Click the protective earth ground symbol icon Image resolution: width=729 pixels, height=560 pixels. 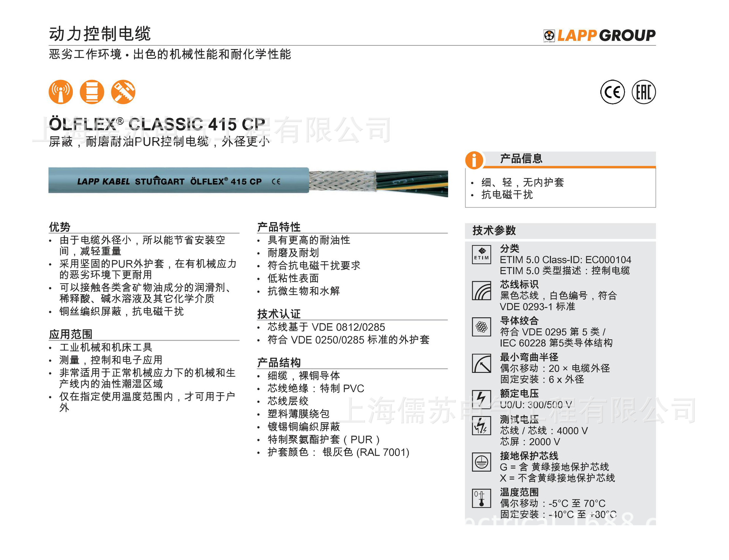pyautogui.click(x=481, y=462)
